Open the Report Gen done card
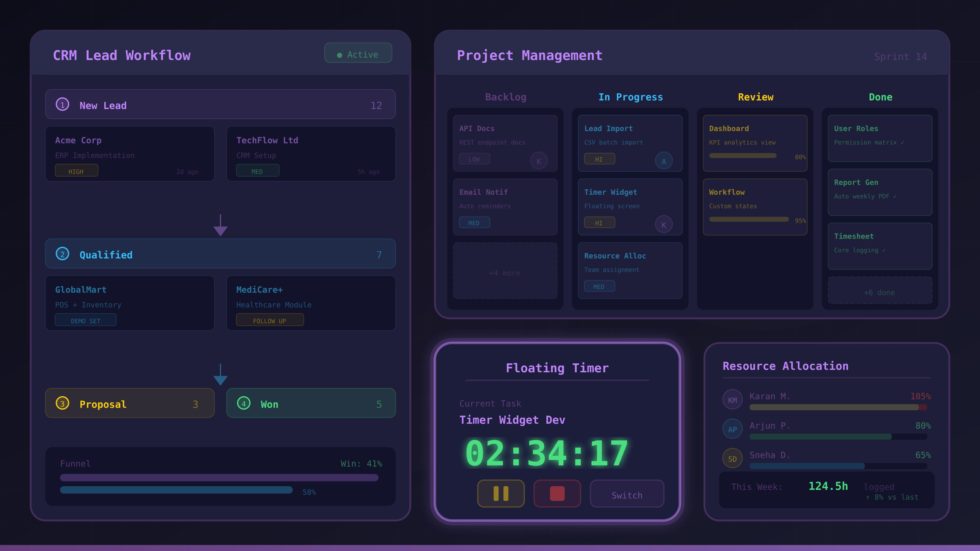 click(880, 192)
